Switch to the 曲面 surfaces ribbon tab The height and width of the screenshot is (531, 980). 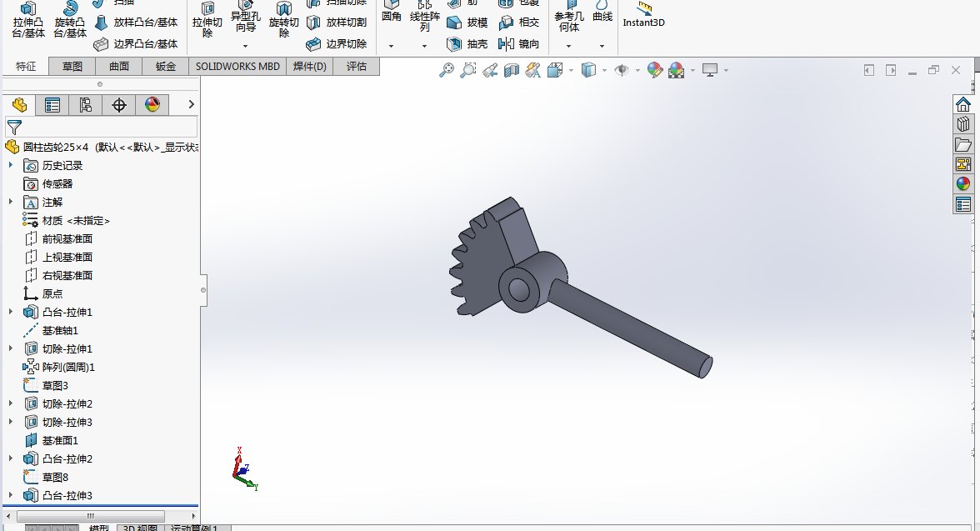(x=118, y=67)
